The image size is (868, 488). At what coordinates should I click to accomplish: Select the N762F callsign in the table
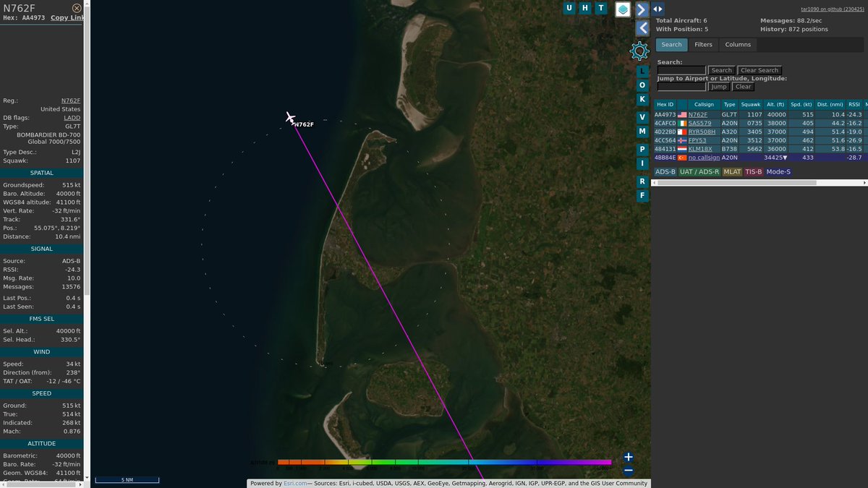point(698,114)
